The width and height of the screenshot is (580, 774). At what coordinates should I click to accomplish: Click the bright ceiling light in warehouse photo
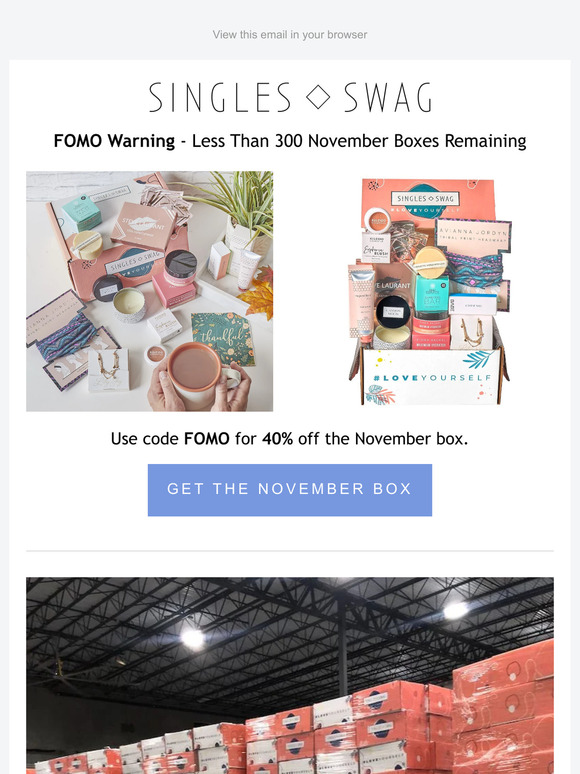point(193,638)
